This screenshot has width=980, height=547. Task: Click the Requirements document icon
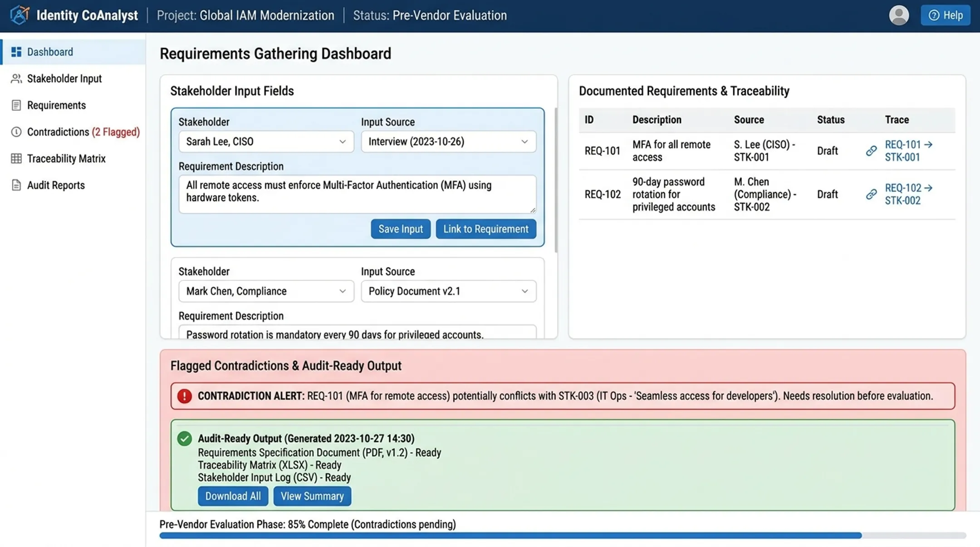[x=16, y=105]
